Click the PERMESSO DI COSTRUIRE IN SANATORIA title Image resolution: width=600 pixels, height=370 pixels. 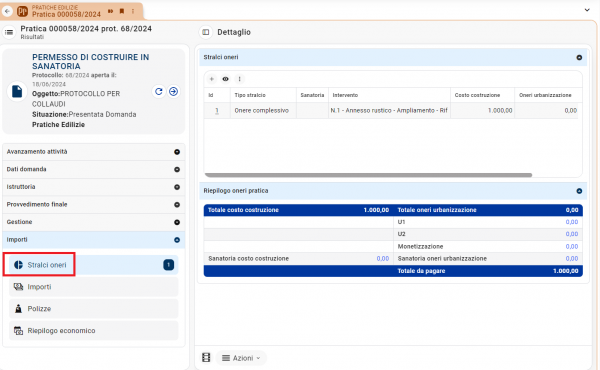point(91,62)
